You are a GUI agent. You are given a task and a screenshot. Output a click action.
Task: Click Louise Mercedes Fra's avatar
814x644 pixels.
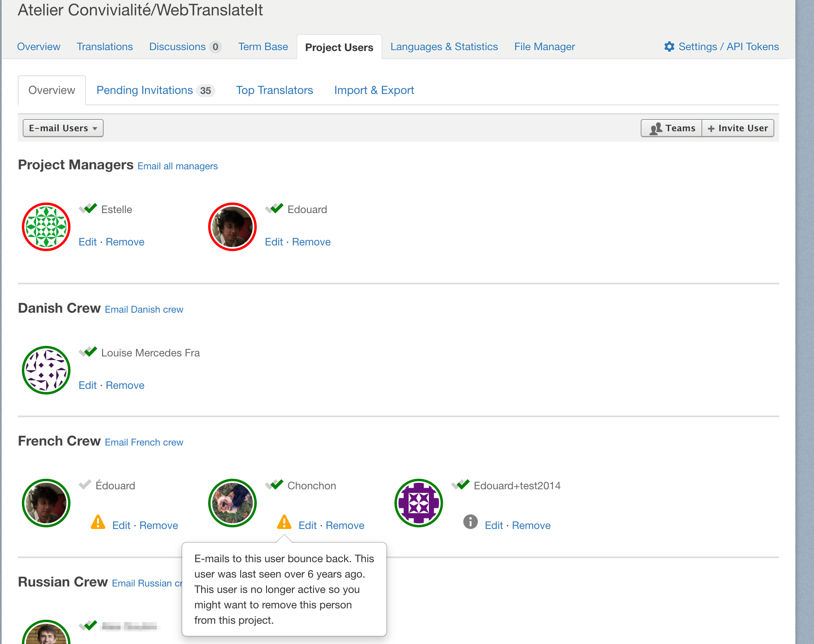(46, 370)
